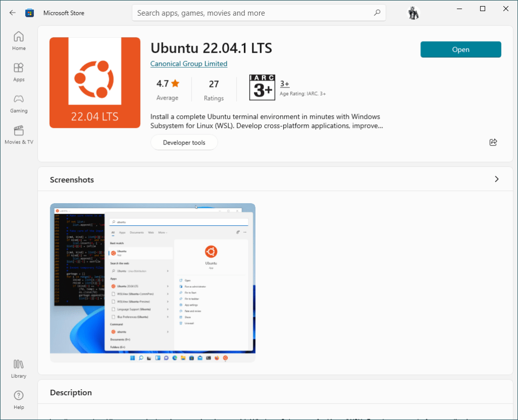Click the Description heading

(71, 393)
